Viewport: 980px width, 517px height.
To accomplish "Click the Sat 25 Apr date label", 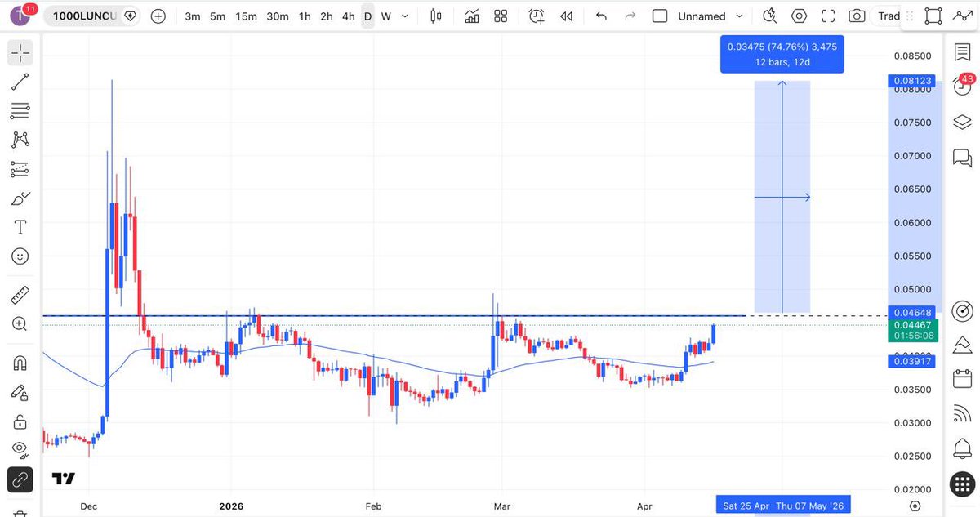I will (x=746, y=506).
